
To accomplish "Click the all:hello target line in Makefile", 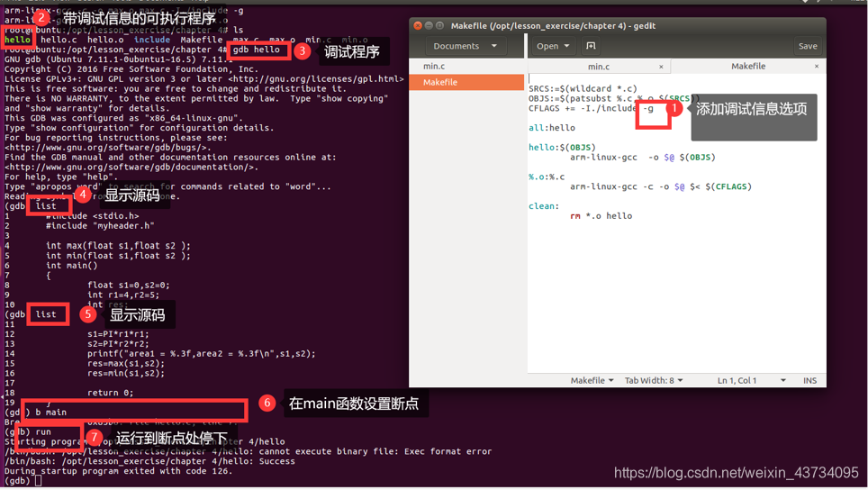I will pos(552,128).
